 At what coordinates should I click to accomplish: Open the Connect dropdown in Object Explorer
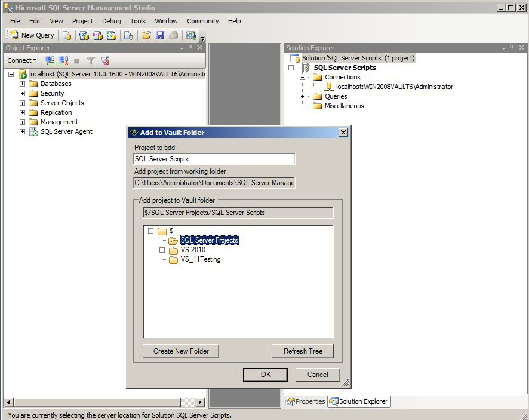22,60
